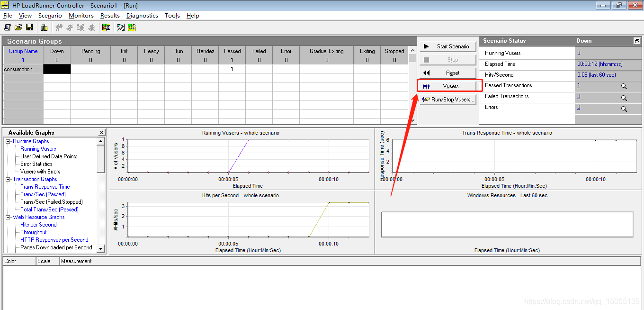Click the Passed column header
Screen dimensions: 644x310
click(x=233, y=51)
